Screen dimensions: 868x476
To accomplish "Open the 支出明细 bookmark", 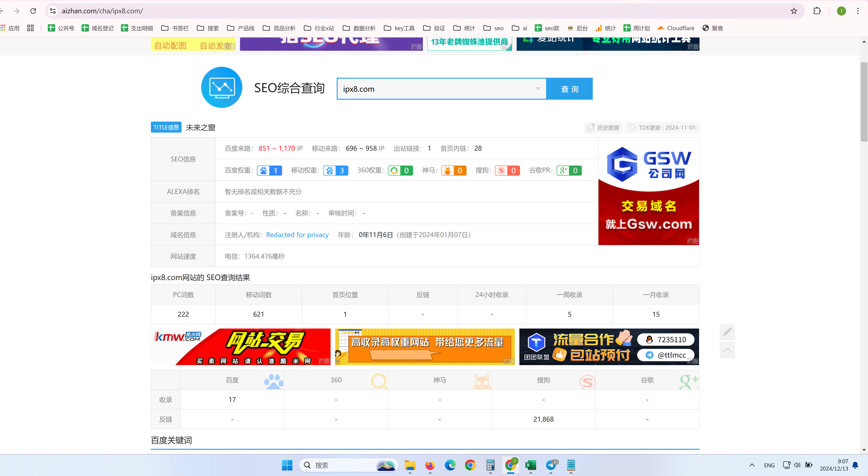I will tap(137, 28).
